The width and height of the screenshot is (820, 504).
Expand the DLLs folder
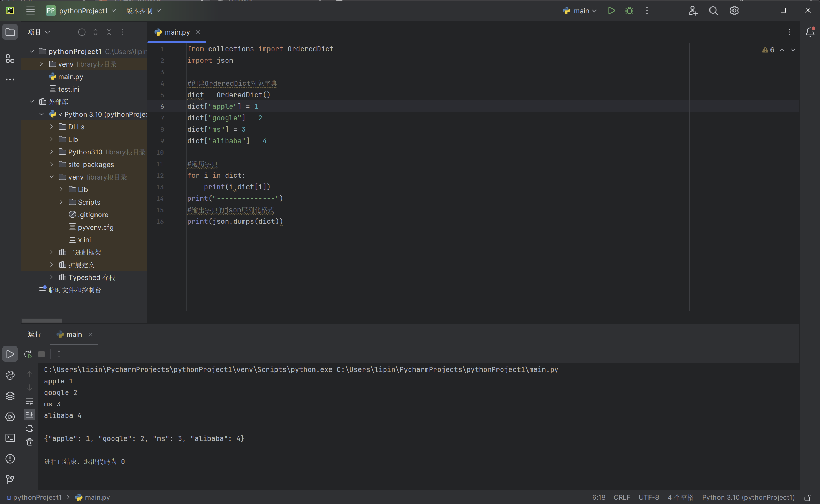tap(52, 127)
